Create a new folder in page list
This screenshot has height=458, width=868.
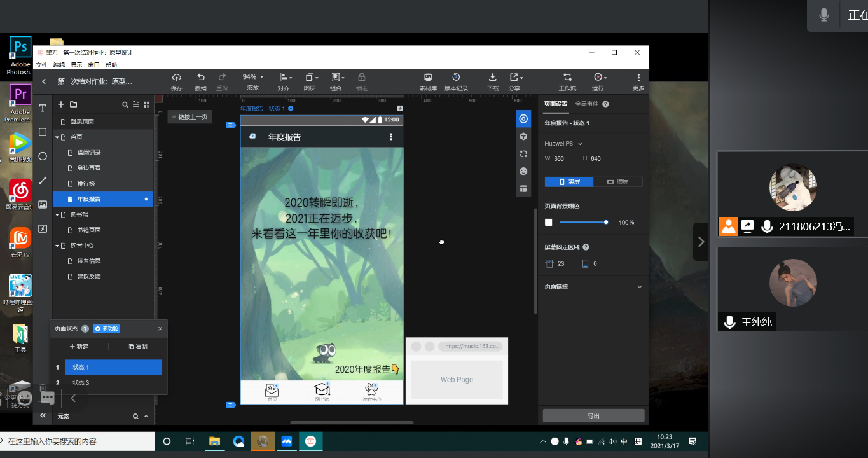pyautogui.click(x=74, y=104)
